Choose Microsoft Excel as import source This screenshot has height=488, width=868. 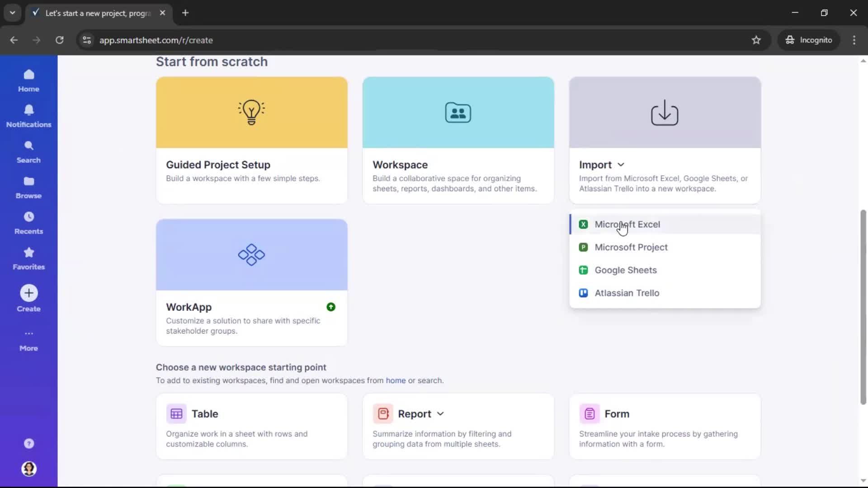(628, 224)
